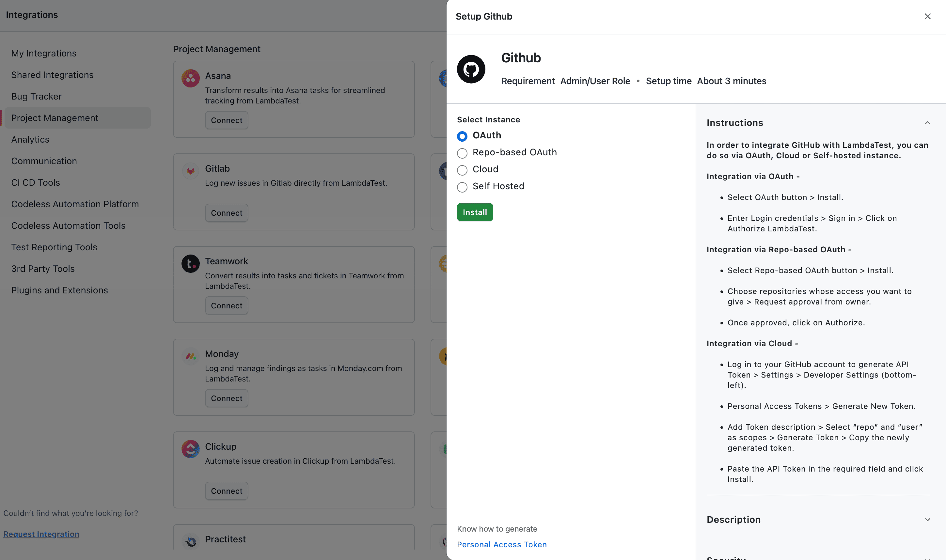Close the Setup Github panel
Image resolution: width=946 pixels, height=560 pixels.
coord(927,17)
